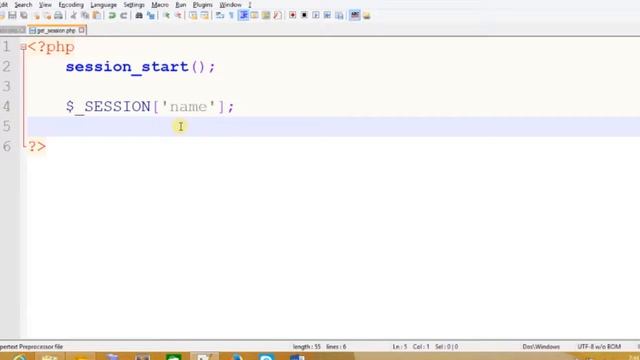Click the Redo arrow icon

click(x=123, y=16)
